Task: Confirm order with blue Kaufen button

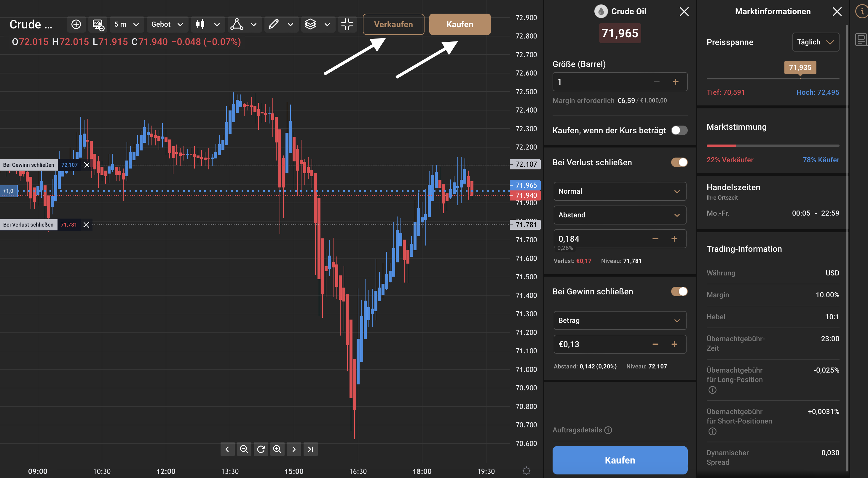Action: [x=620, y=460]
